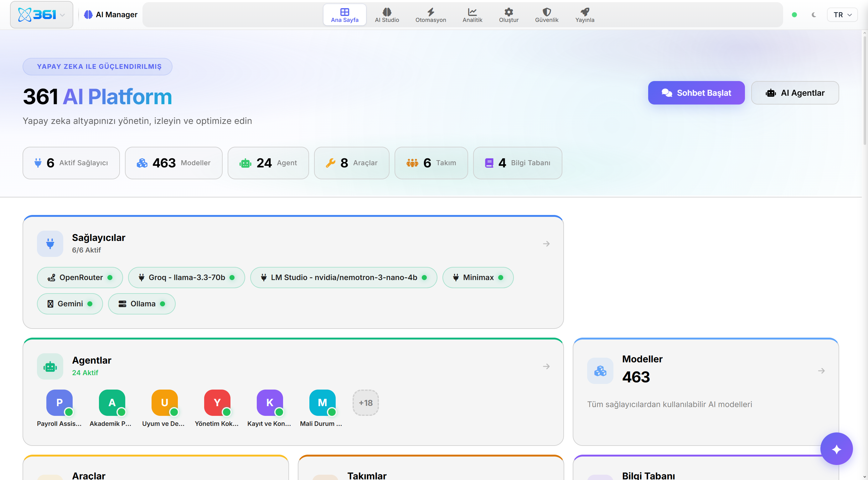Image resolution: width=868 pixels, height=480 pixels.
Task: Open AI Studio from the top navigation
Action: click(x=387, y=14)
